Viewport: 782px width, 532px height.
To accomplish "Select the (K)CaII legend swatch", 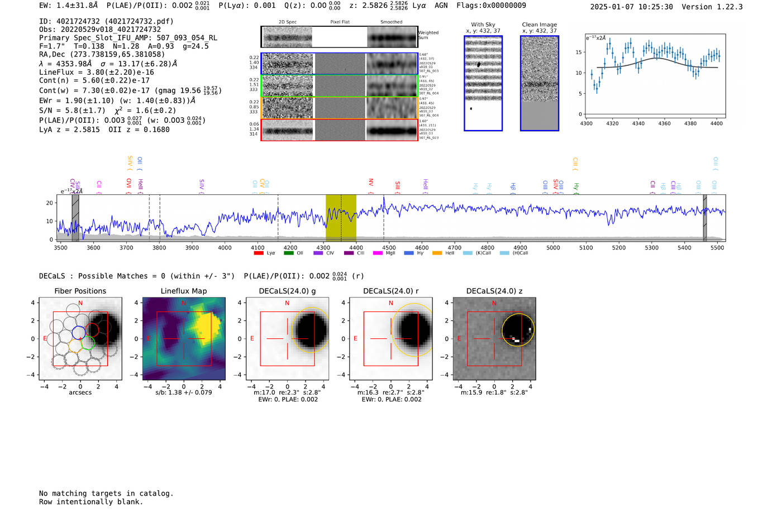I will [x=468, y=253].
